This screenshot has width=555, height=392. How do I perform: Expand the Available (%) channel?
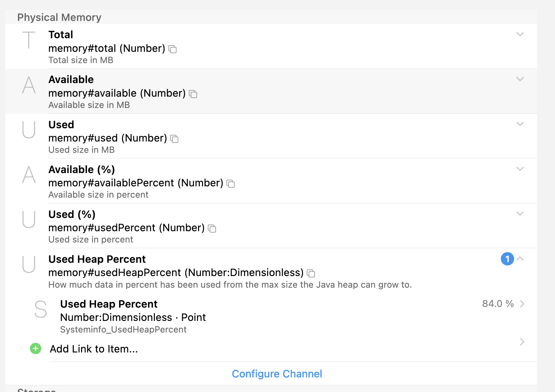pyautogui.click(x=520, y=169)
